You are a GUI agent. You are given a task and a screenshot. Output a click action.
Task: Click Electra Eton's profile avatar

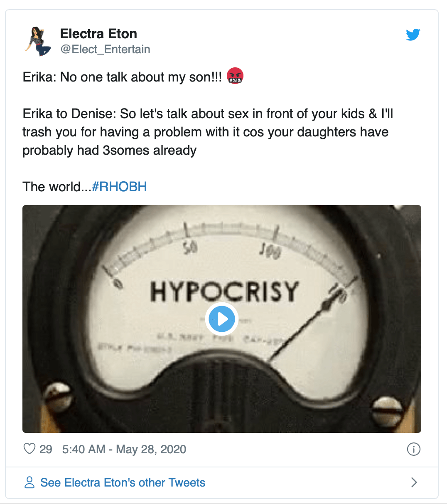[38, 42]
